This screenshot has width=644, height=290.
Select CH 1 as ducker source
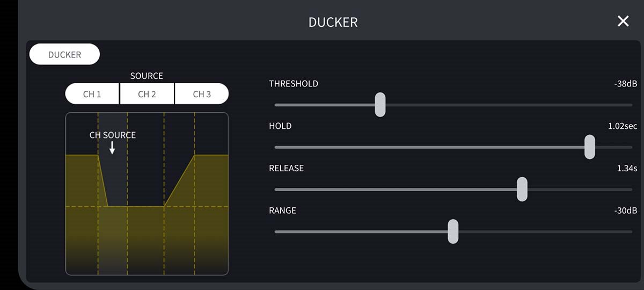point(92,94)
